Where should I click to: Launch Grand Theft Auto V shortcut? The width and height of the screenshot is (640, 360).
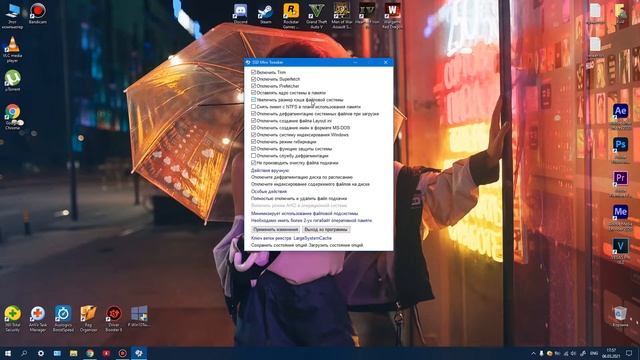pyautogui.click(x=317, y=16)
